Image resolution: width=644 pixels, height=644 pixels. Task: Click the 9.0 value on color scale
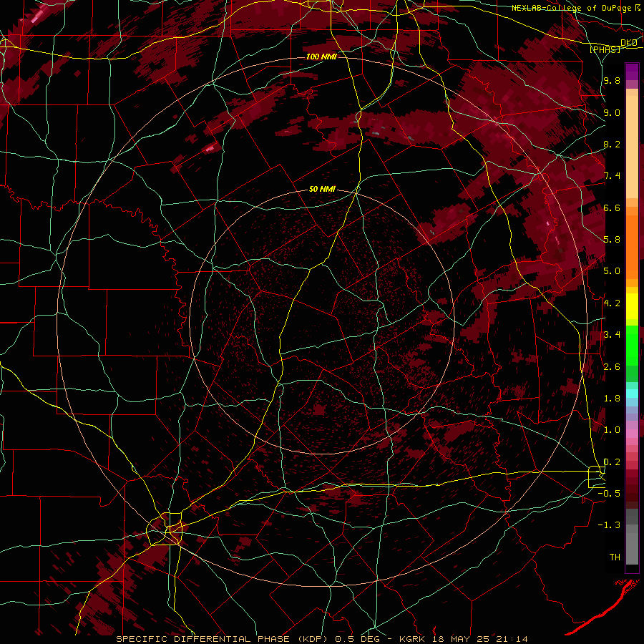(612, 112)
